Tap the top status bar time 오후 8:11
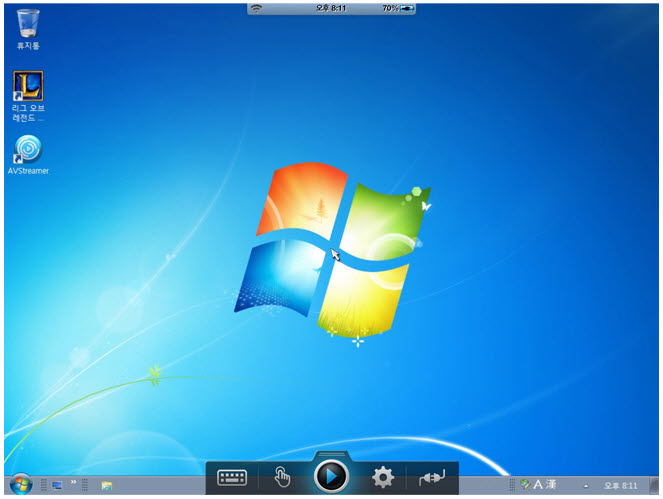663x499 pixels. coord(331,8)
